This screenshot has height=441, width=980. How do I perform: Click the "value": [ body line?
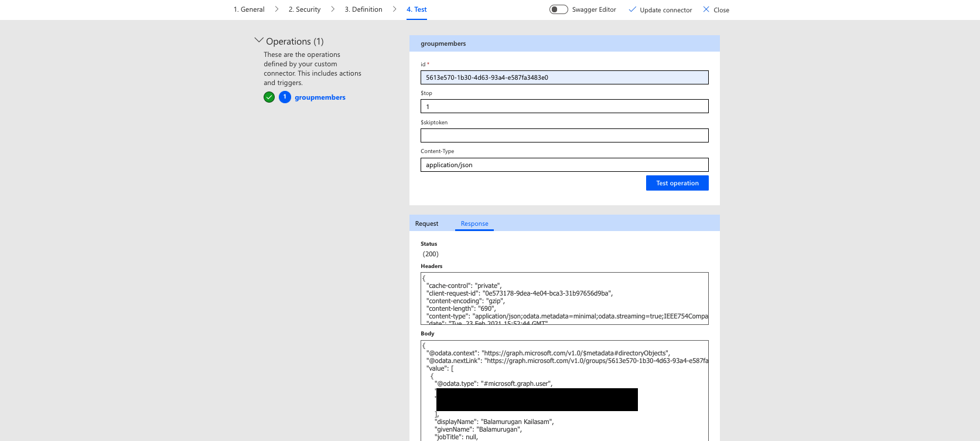pyautogui.click(x=440, y=368)
